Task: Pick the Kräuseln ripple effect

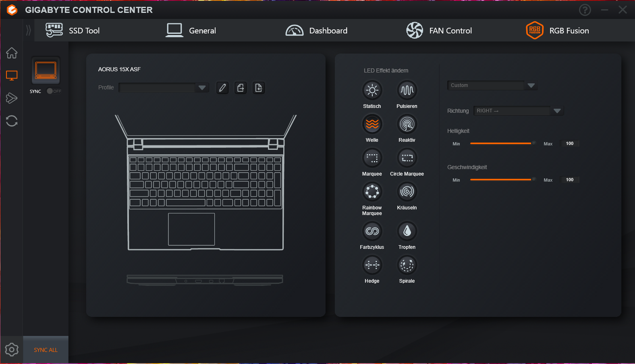Action: pos(407,192)
